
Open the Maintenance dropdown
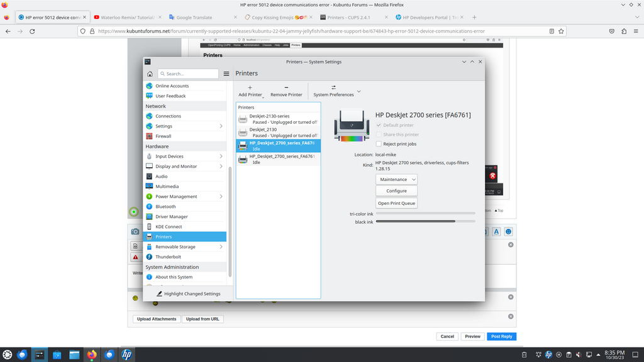click(x=396, y=180)
